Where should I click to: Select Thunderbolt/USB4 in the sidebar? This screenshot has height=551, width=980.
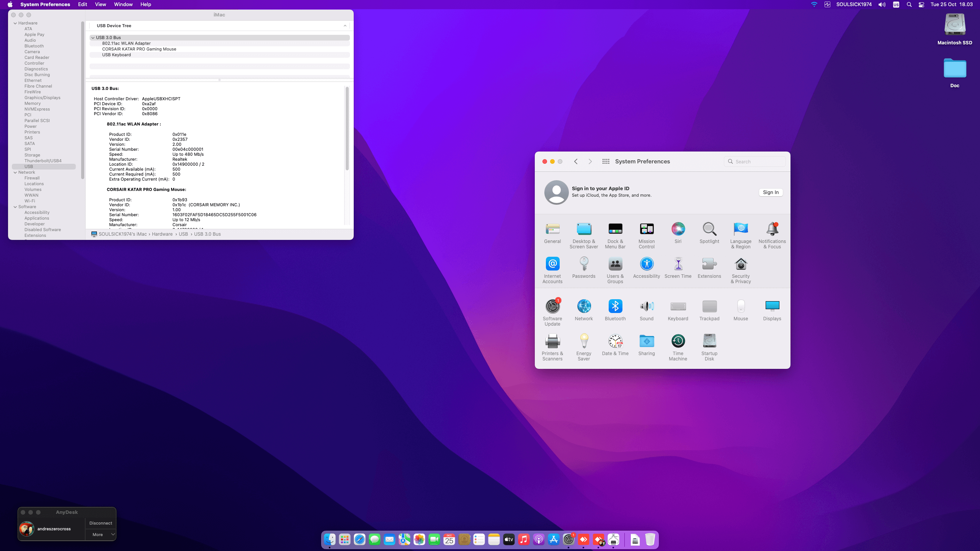click(x=43, y=161)
